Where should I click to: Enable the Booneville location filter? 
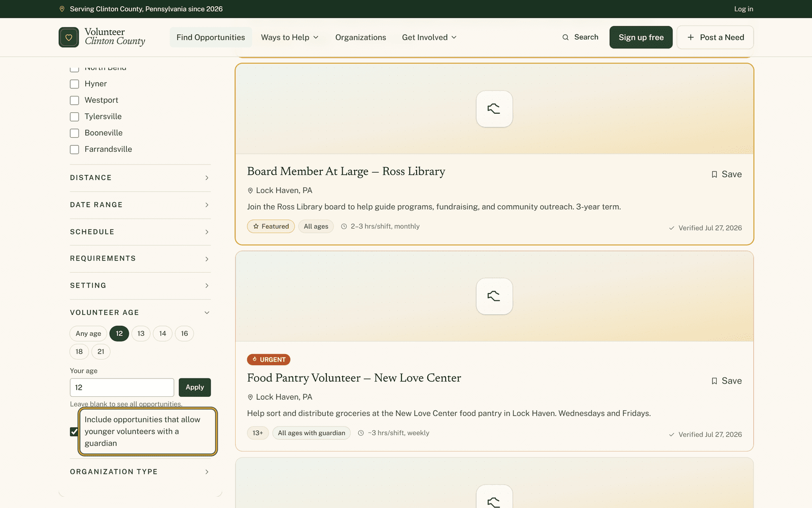point(75,133)
